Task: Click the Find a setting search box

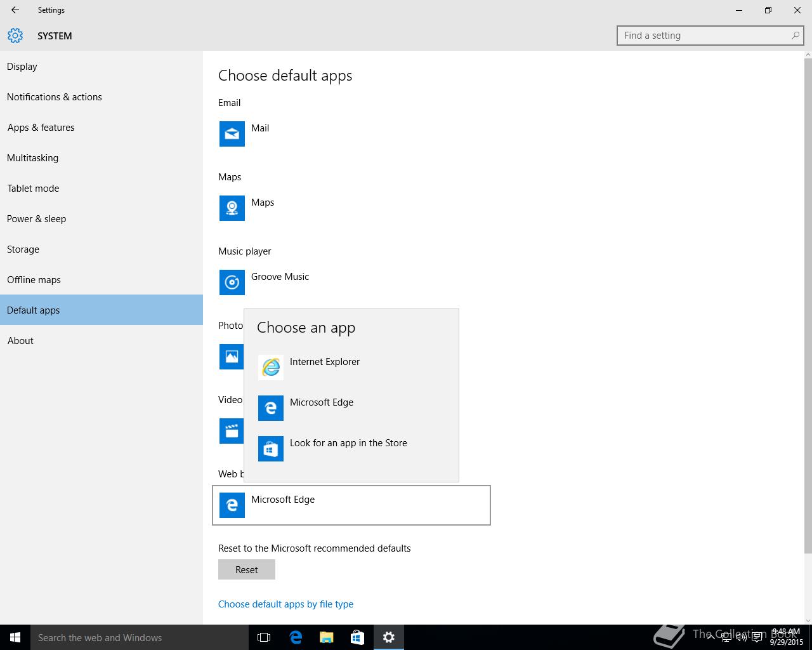Action: point(710,36)
